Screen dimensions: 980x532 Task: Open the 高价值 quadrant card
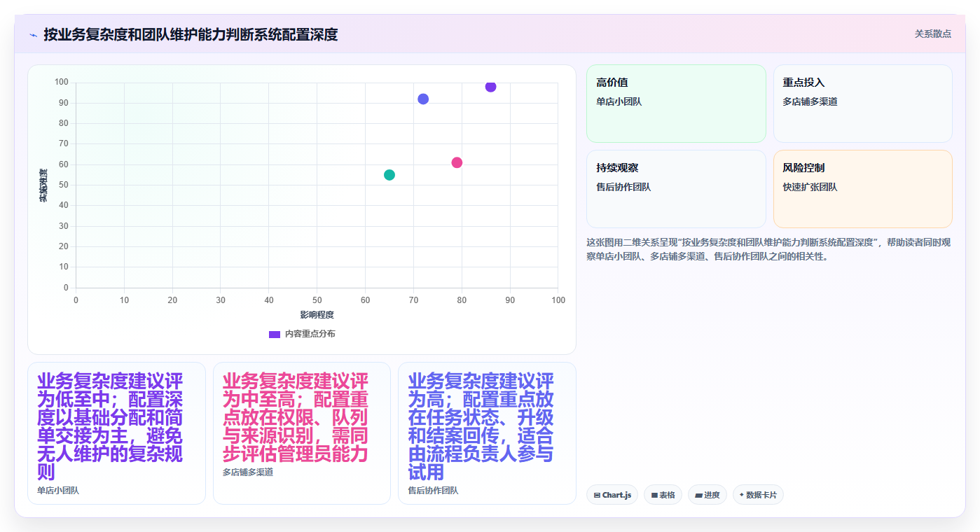coord(676,104)
